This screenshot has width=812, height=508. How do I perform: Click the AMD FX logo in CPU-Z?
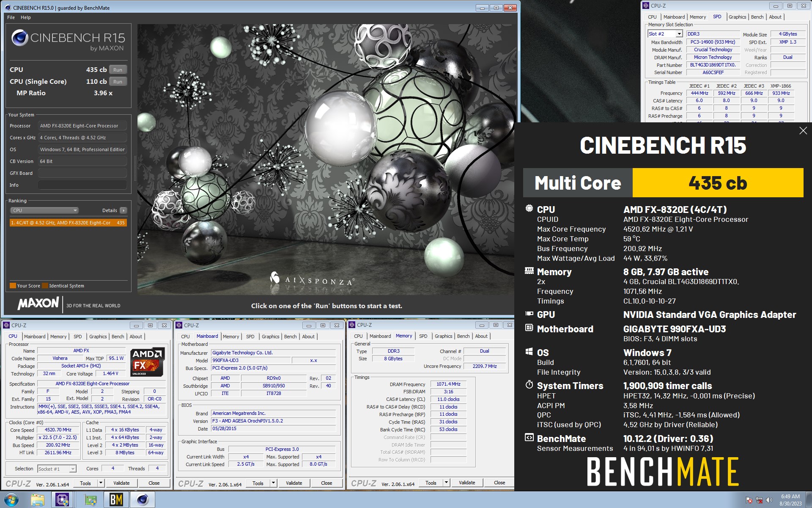(147, 362)
